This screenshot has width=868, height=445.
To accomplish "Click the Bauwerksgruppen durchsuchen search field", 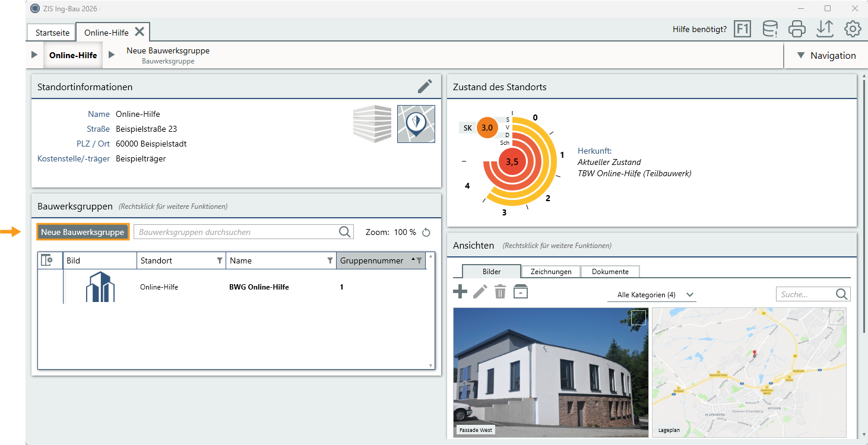I will (x=243, y=232).
